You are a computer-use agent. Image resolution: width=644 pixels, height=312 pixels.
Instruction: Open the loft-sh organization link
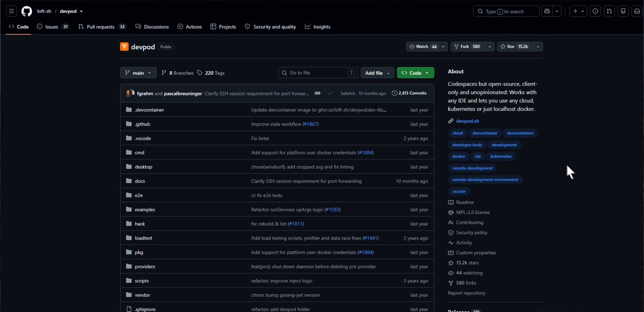[x=44, y=11]
